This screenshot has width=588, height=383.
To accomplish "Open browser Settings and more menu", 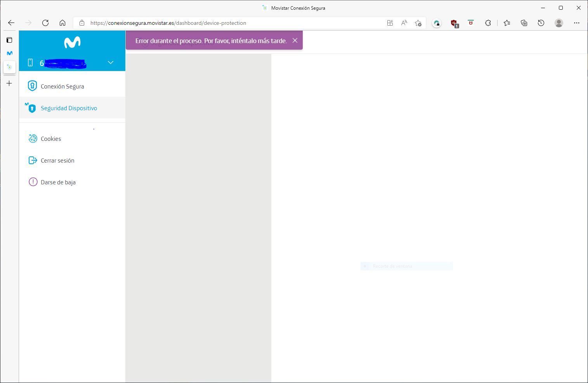I will point(577,23).
